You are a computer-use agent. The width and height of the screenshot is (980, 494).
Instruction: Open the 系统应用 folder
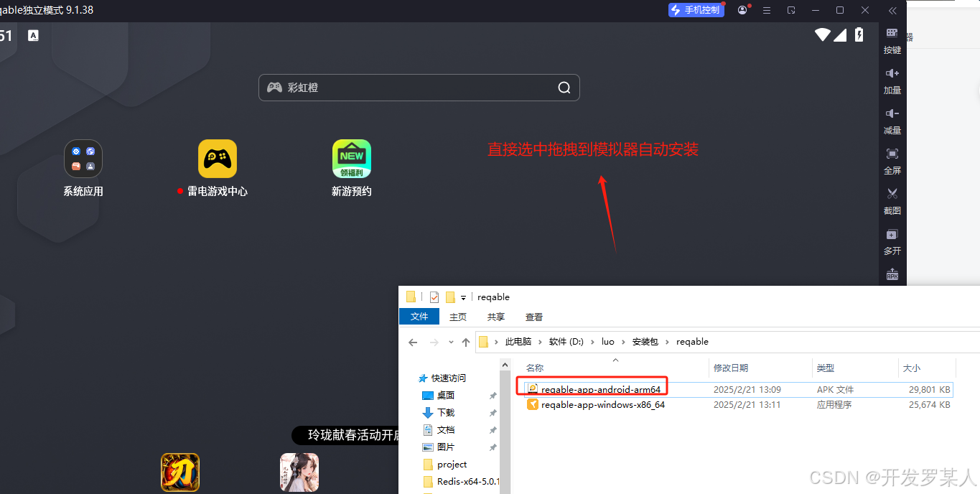(83, 168)
